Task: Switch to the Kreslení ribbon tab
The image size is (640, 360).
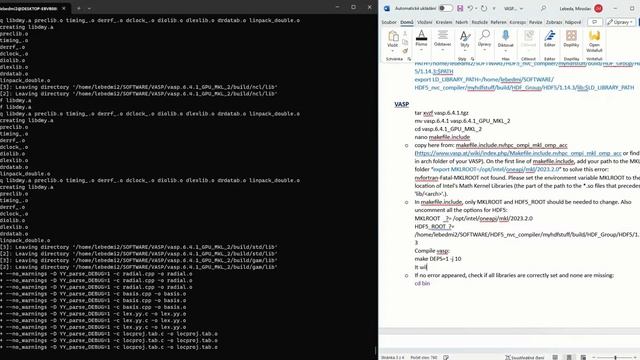Action: click(444, 22)
